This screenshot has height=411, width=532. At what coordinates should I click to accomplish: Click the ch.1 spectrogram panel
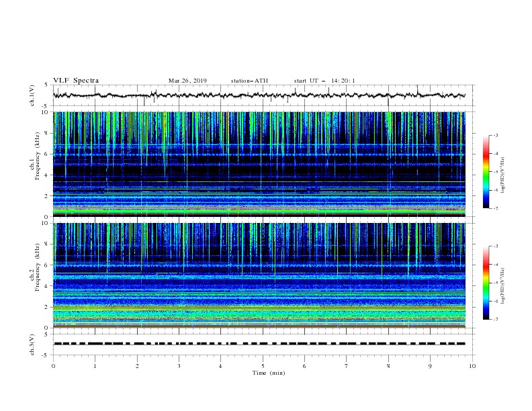259,164
